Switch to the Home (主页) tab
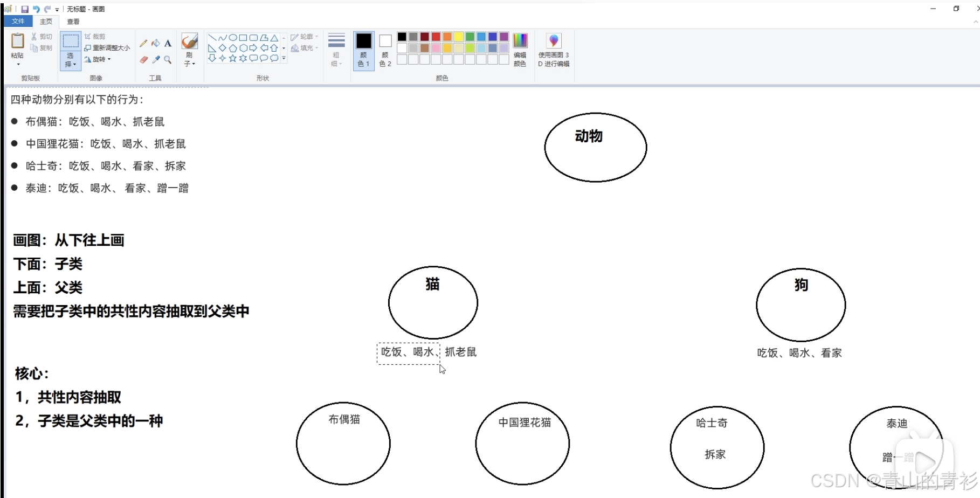Image resolution: width=980 pixels, height=498 pixels. 46,22
